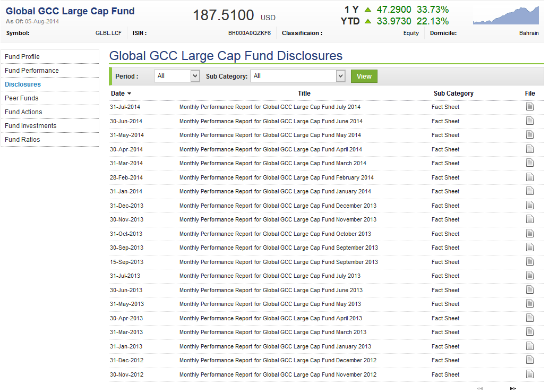This screenshot has height=392, width=549.
Task: Open file icon for 30-Sep-2013 report
Action: [x=530, y=248]
